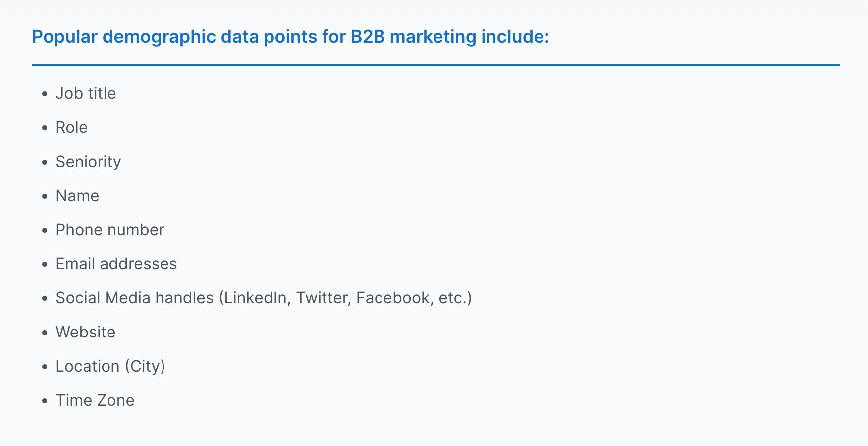
Task: Click the 'Phone number' list item
Action: (110, 230)
